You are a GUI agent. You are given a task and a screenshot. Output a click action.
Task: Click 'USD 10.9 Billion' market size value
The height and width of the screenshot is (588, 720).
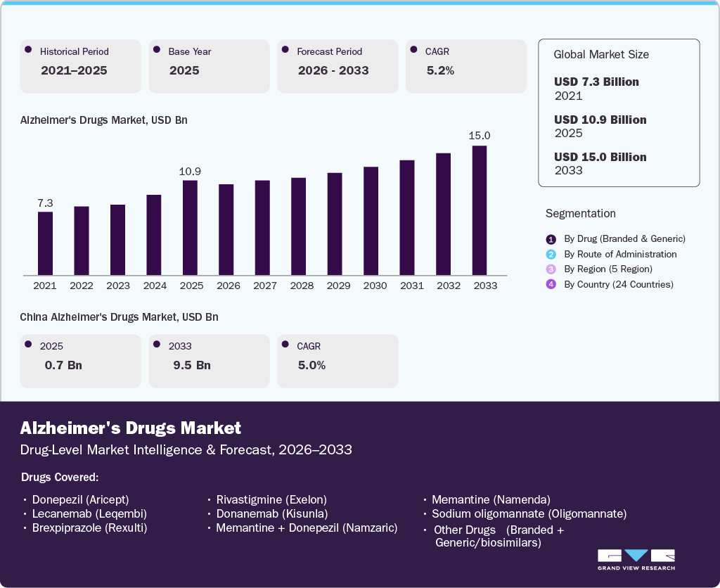[600, 120]
